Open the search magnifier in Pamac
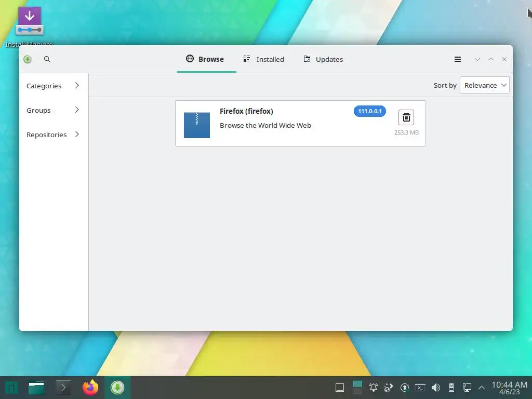This screenshot has width=532, height=399. [47, 59]
